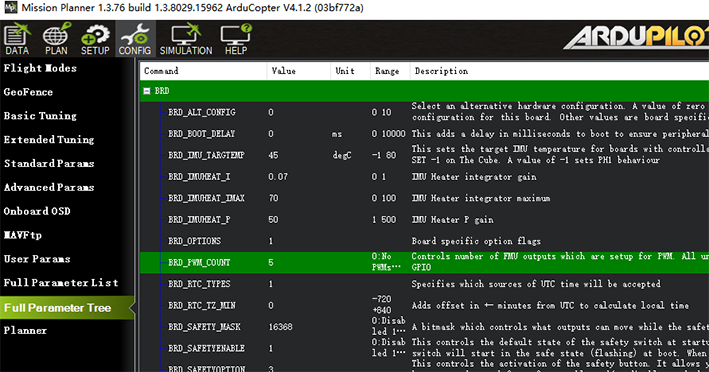Edit BRD_SAFETY_MASK value 16368

coord(280,327)
